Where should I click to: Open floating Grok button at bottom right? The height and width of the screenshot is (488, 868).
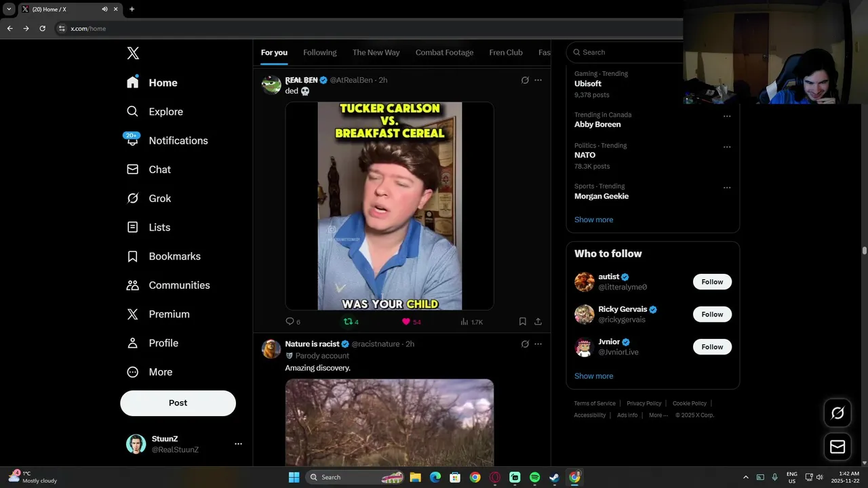point(837,413)
